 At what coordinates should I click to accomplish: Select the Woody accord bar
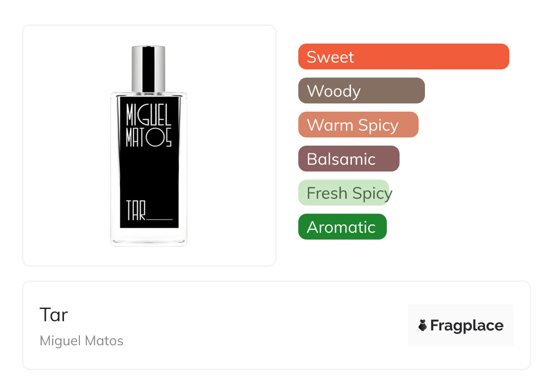point(361,91)
